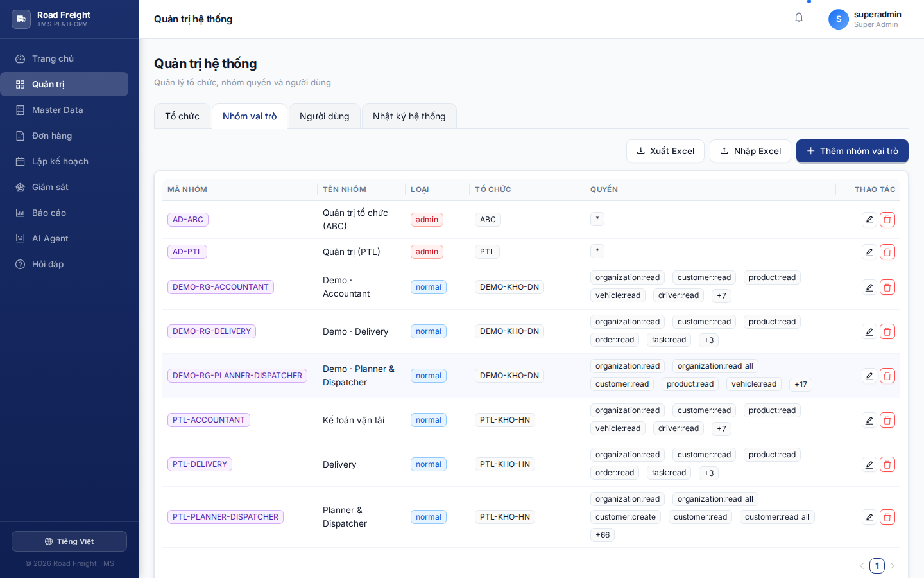Click the Road Freight truck logo icon
Viewport: 924px width, 578px height.
coord(21,19)
